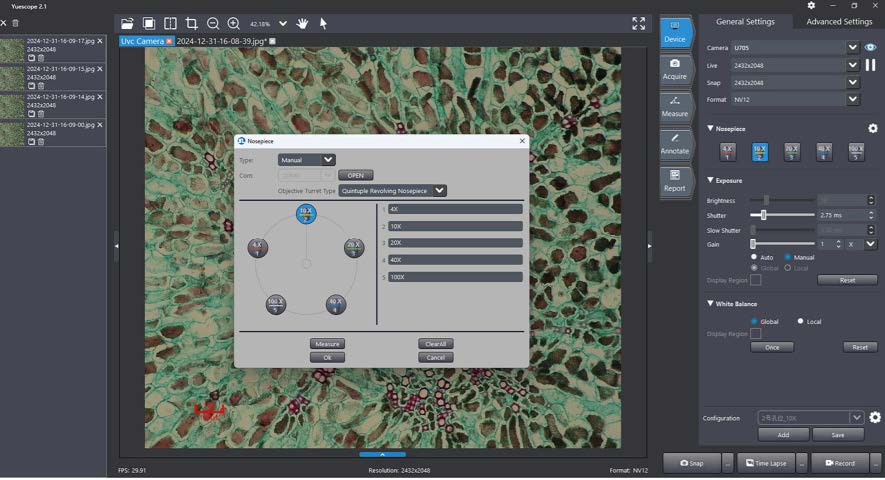
Task: Click the zoom out magnifier icon
Action: click(x=213, y=23)
